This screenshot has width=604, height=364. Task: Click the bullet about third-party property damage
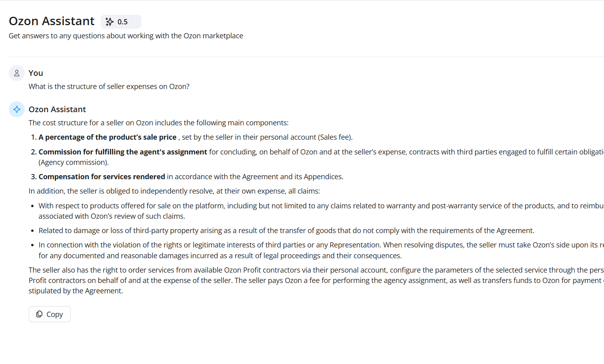[286, 230]
